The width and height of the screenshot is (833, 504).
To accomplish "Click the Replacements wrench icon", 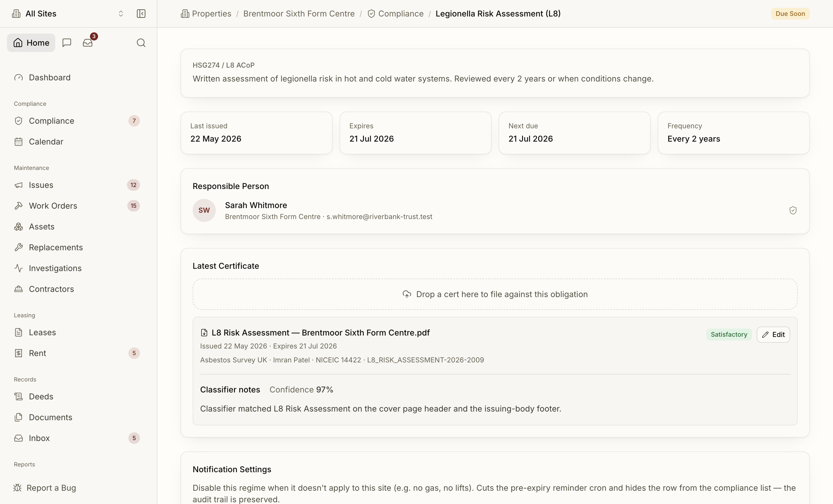I will (x=19, y=247).
